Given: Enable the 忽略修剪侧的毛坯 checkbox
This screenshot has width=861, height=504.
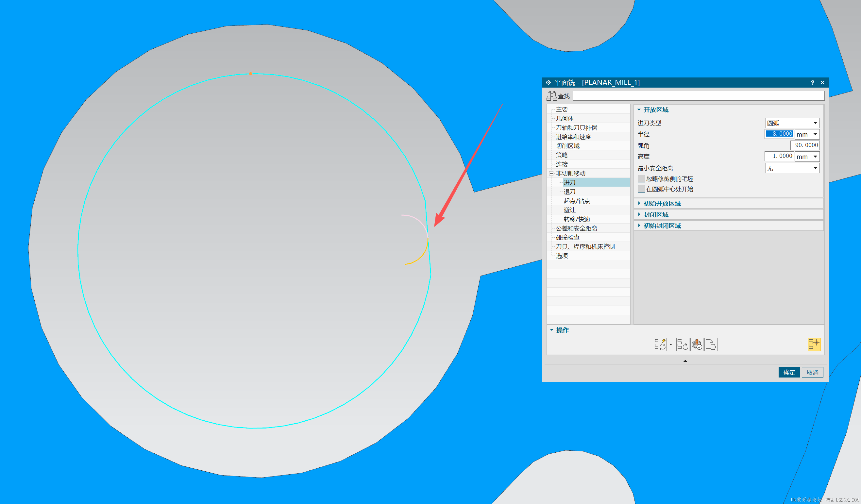Looking at the screenshot, I should pyautogui.click(x=641, y=179).
